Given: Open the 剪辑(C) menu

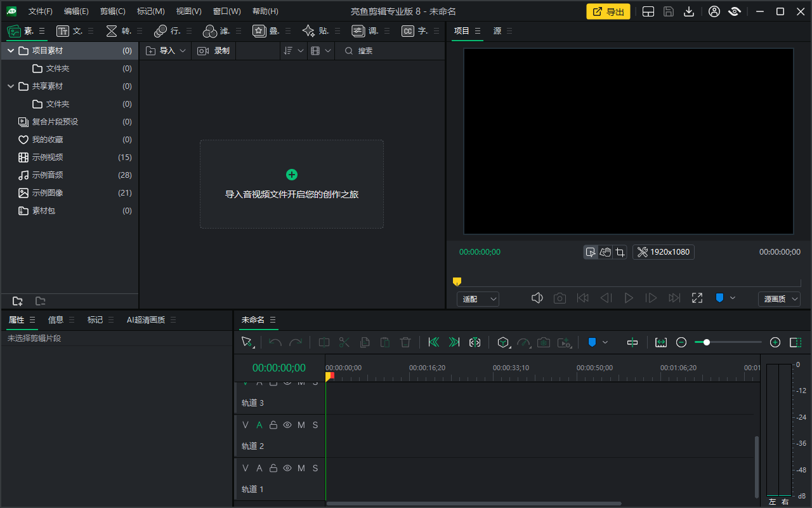Looking at the screenshot, I should 113,11.
